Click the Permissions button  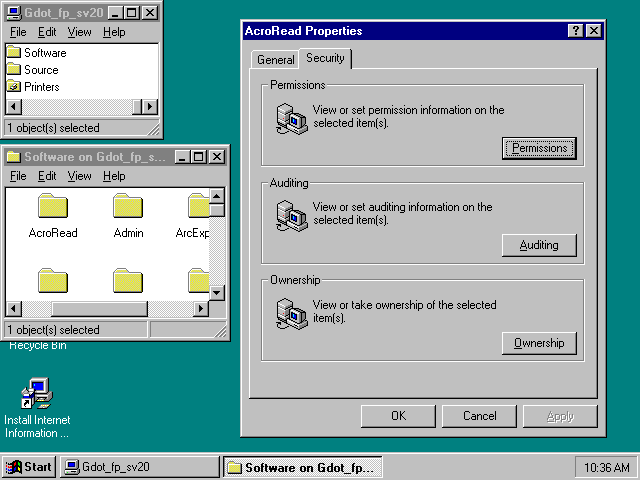[x=539, y=148]
